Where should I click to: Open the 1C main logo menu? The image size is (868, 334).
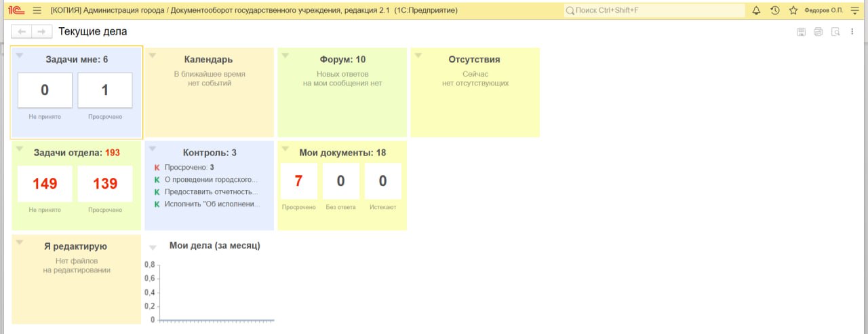[x=16, y=10]
